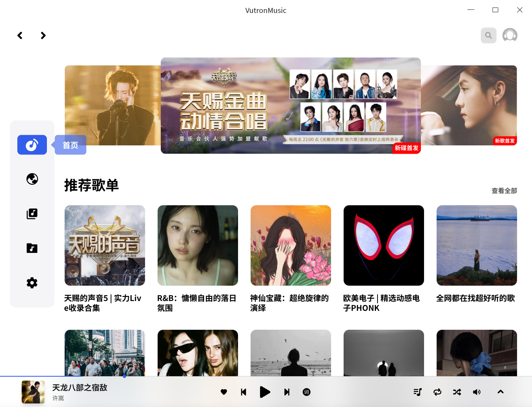
Task: Mute the volume speaker icon
Action: 477,392
